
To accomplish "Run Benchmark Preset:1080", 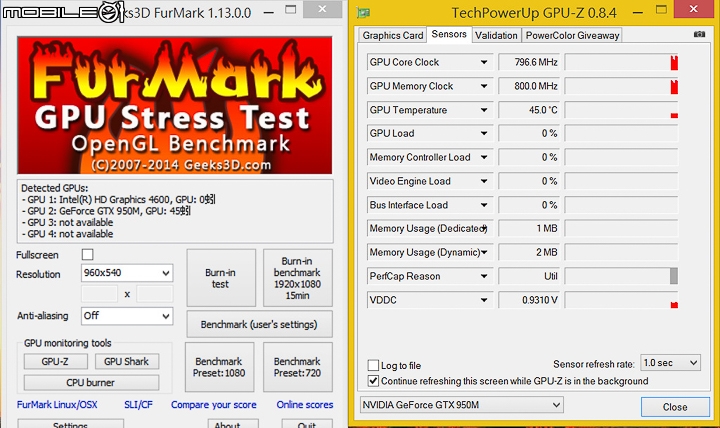I will pos(219,367).
